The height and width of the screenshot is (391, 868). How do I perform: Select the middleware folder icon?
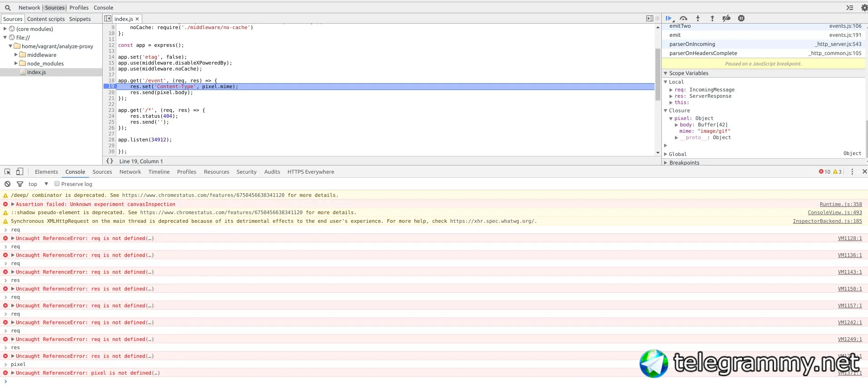(x=22, y=55)
